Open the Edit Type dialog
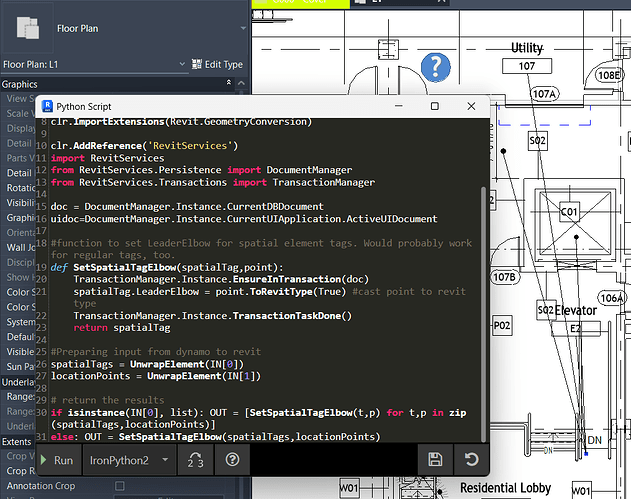Screen dimensions: 631x499 tap(216, 64)
